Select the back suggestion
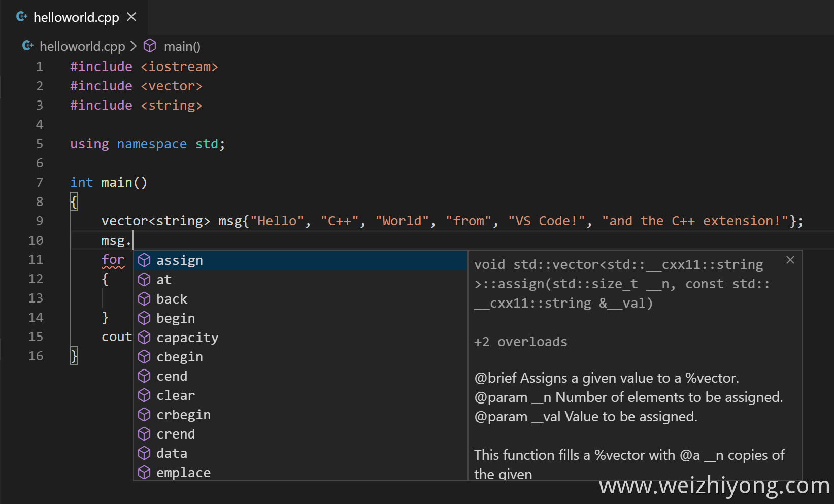 pos(301,299)
